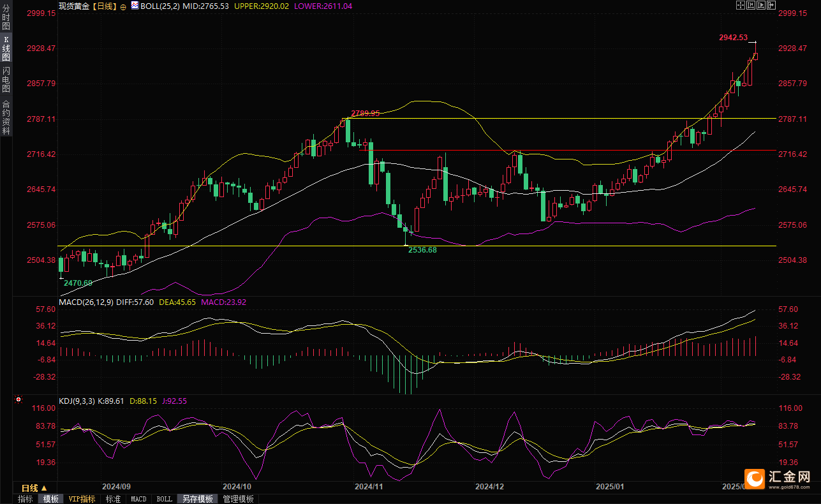Click the LOWER:2611.04 value

click(323, 6)
